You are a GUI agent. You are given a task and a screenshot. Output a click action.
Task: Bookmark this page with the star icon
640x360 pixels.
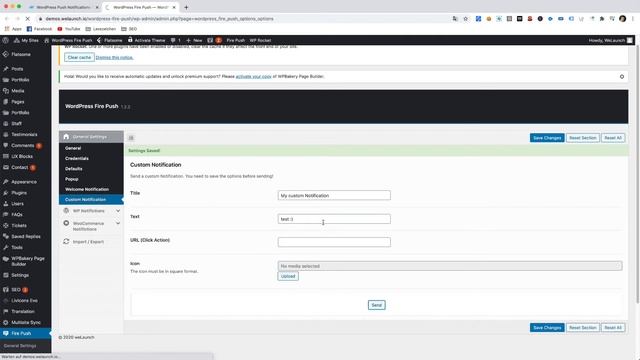click(465, 19)
